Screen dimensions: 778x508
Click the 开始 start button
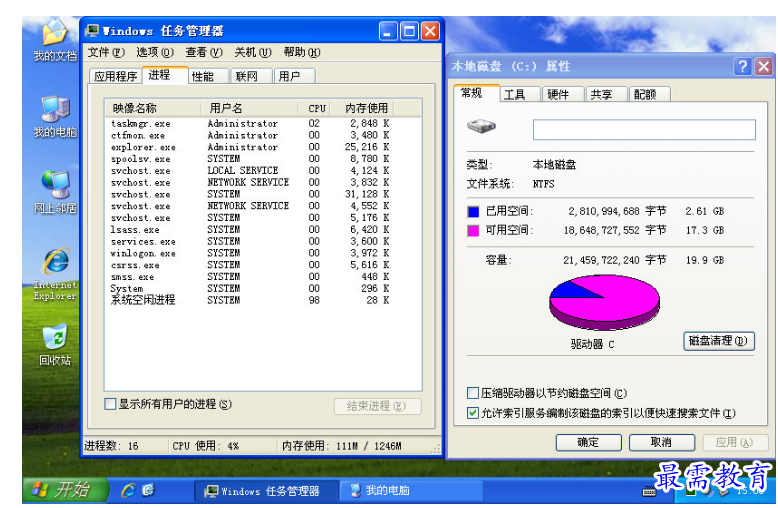pyautogui.click(x=65, y=490)
